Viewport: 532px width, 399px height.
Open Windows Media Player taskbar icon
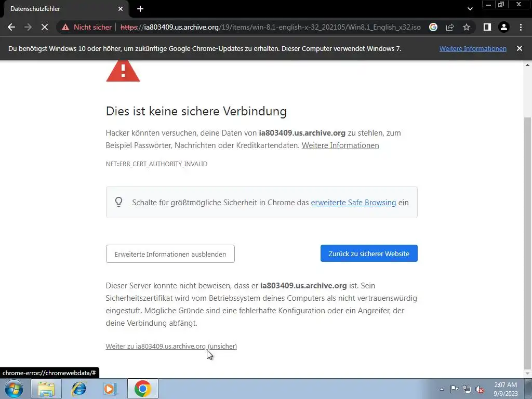[x=110, y=389]
